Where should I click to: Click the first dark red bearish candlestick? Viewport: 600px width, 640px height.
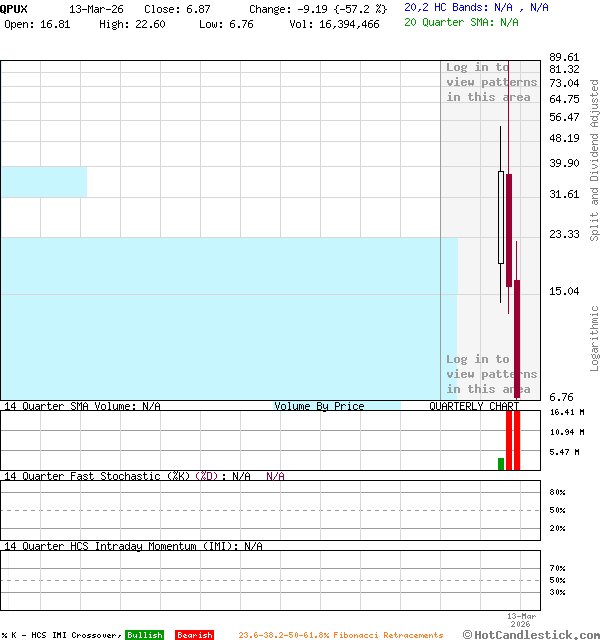(x=509, y=230)
